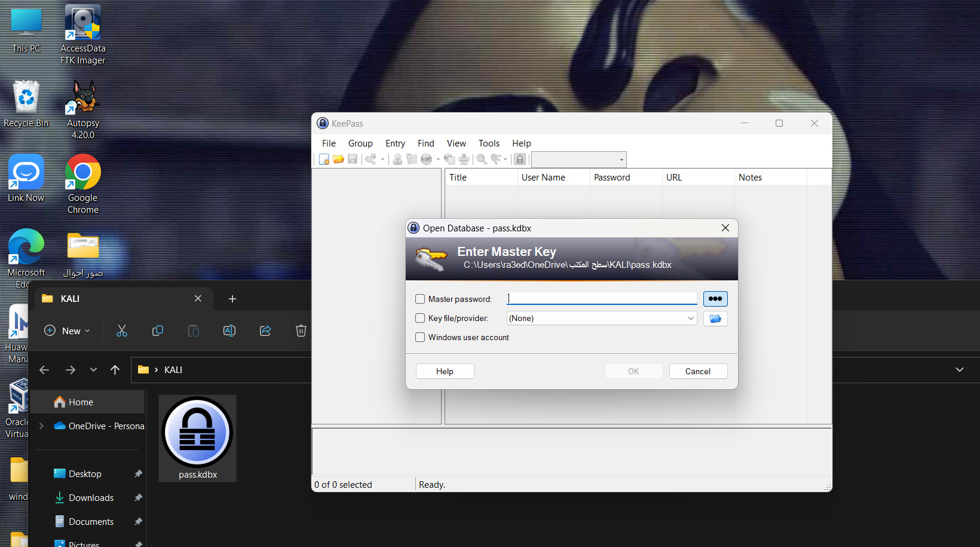Click the Copy Password toolbar icon
This screenshot has height=547, width=980.
pyautogui.click(x=412, y=159)
